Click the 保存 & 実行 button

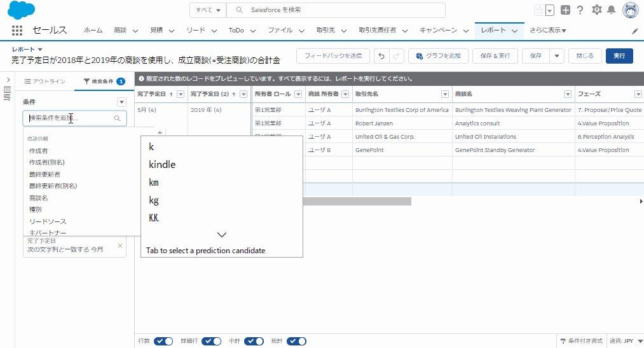495,56
